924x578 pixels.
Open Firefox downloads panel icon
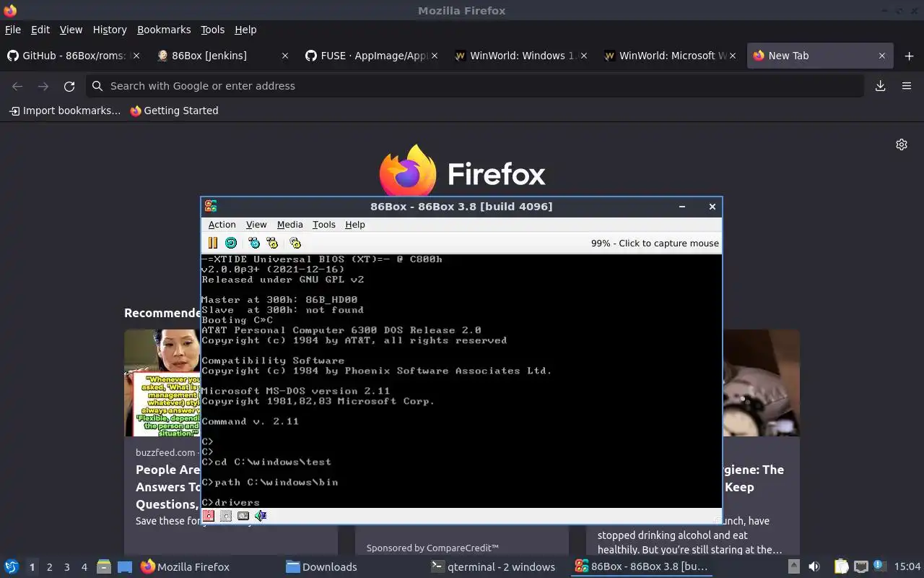(881, 86)
